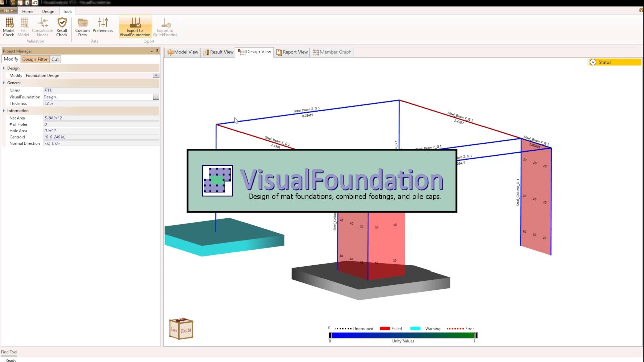Open the Cut tab in Project Manager
This screenshot has width=644, height=362.
pyautogui.click(x=55, y=59)
